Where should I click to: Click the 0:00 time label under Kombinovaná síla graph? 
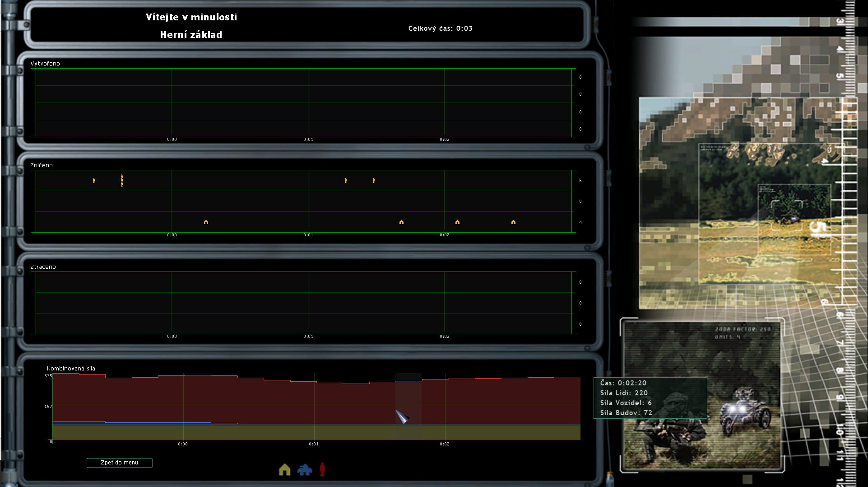[183, 444]
